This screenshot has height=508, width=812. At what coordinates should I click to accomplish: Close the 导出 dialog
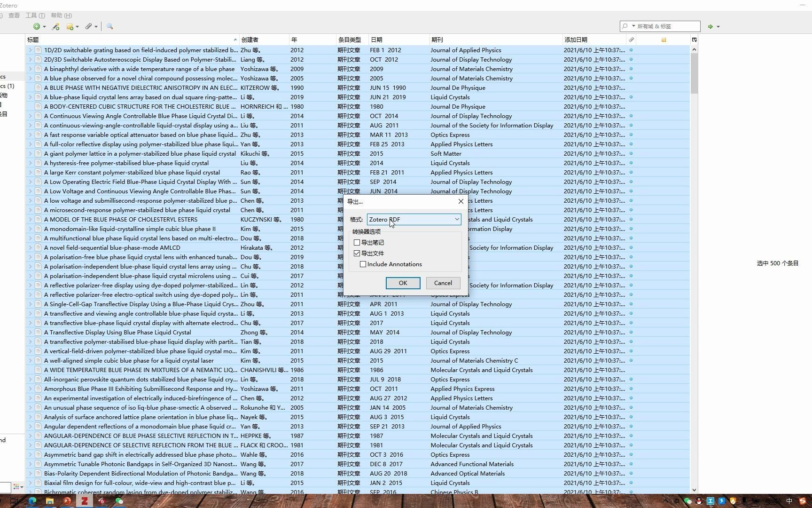[x=461, y=201]
